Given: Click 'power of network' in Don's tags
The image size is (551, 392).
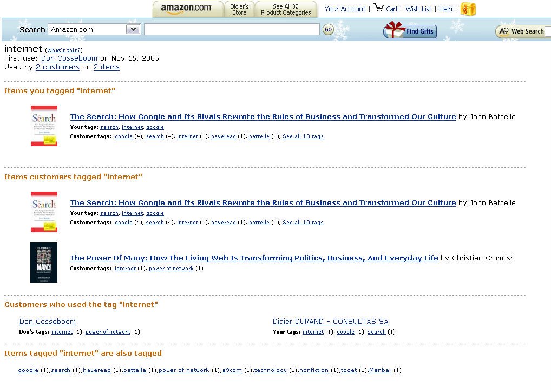Looking at the screenshot, I should 108,331.
